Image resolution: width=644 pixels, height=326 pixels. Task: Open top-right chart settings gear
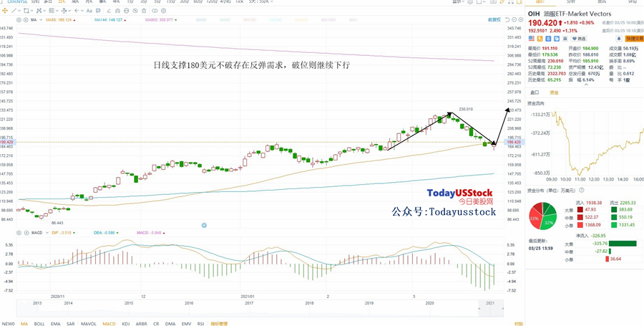click(470, 1)
